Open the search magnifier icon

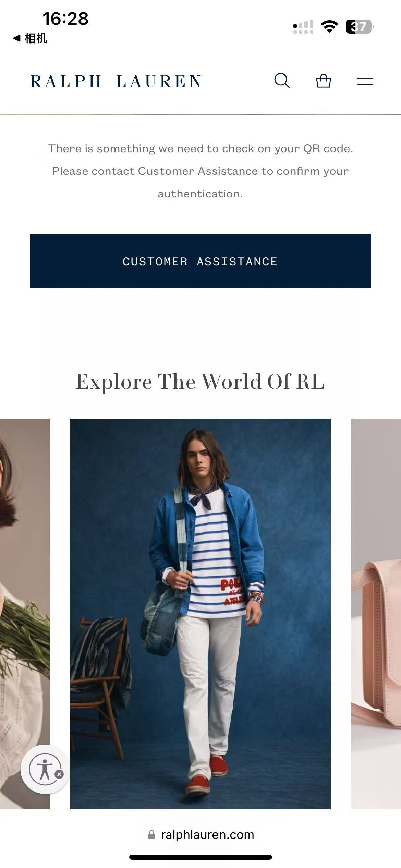click(282, 81)
